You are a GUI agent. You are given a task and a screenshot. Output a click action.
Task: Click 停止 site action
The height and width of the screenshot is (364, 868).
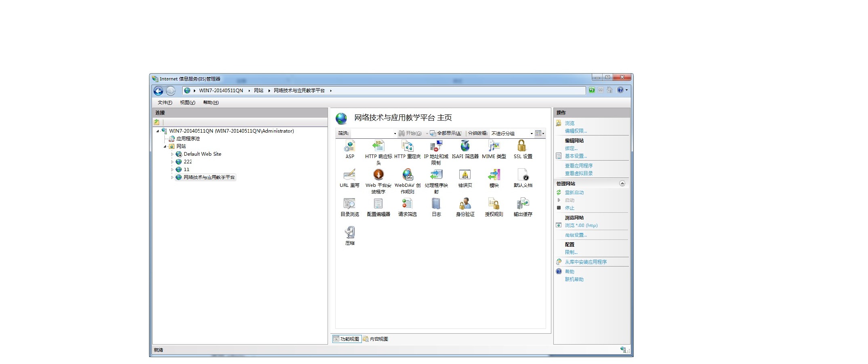pos(570,208)
